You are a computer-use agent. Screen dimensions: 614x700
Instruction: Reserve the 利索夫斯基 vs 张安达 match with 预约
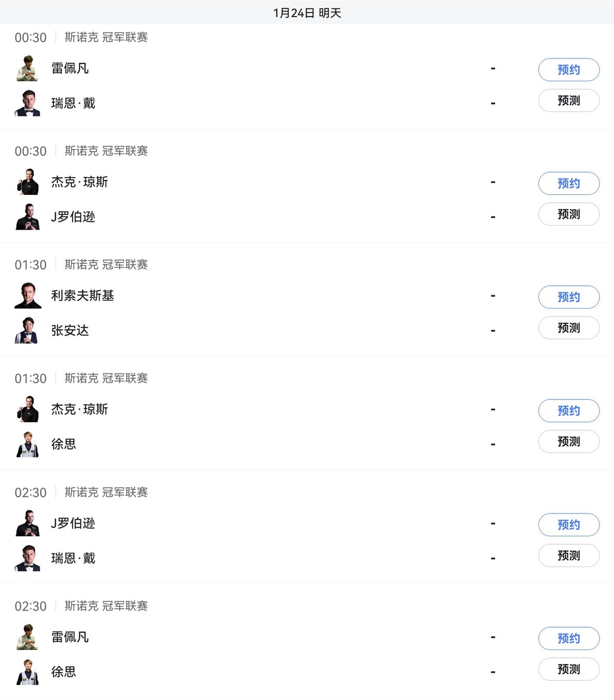click(568, 297)
